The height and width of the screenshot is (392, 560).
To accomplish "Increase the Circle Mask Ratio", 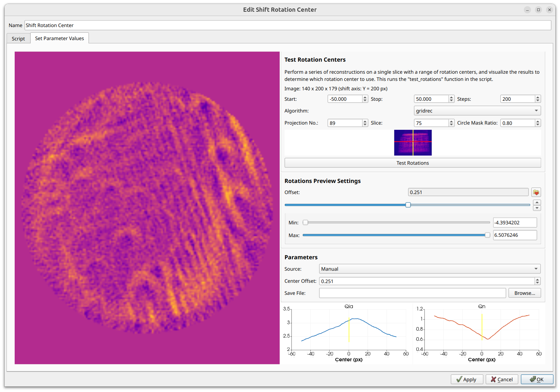I will coord(538,121).
